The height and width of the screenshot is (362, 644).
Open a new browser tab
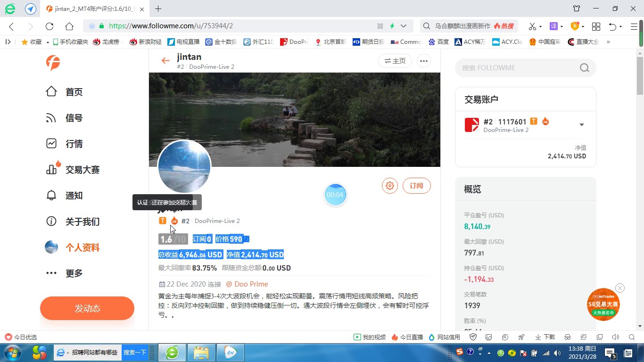click(158, 8)
